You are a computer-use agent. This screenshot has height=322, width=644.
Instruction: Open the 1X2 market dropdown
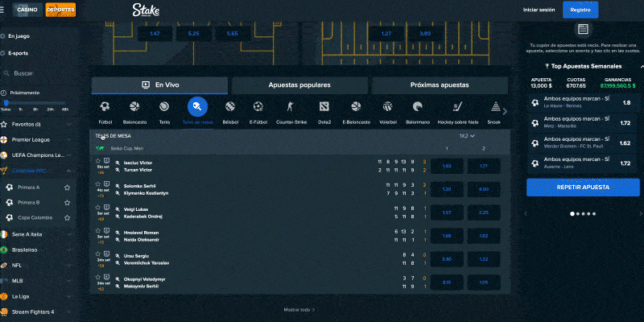(467, 136)
